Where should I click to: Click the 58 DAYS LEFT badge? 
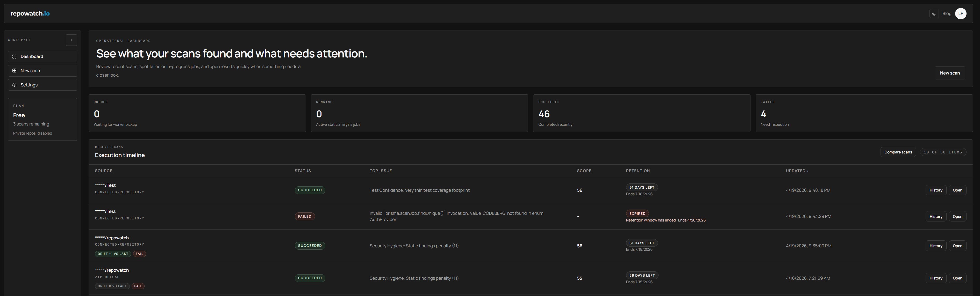642,276
